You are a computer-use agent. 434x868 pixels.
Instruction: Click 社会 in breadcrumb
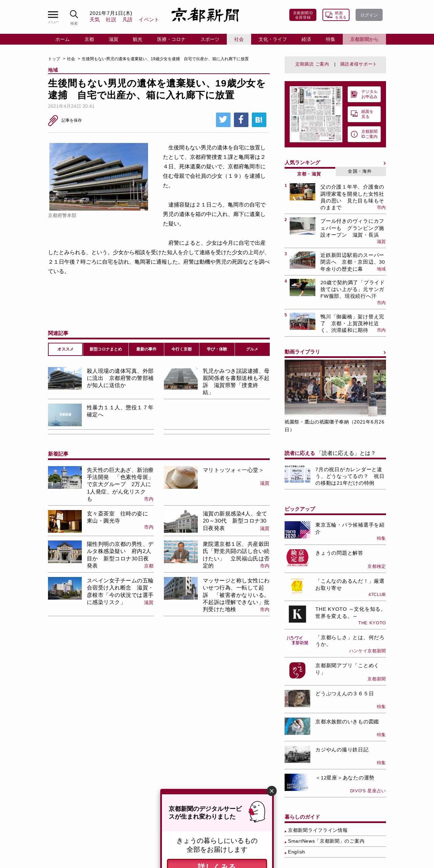(71, 59)
